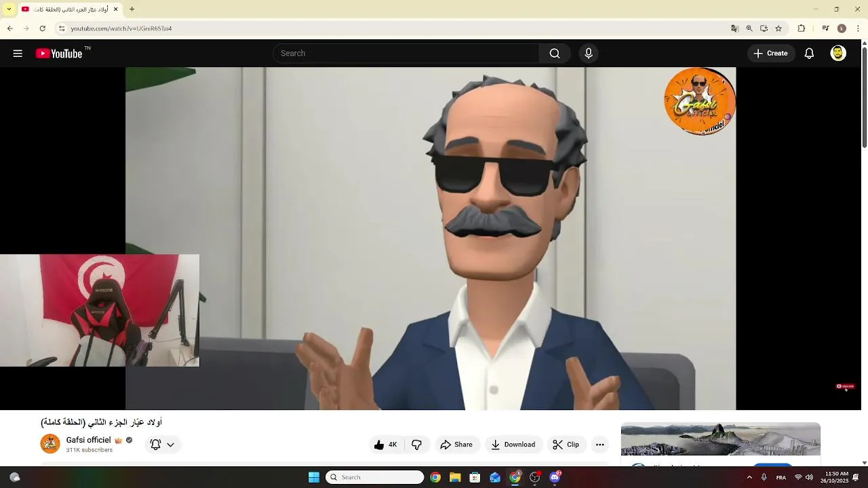Viewport: 868px width, 488px height.
Task: Click the video player to pause
Action: tap(431, 239)
